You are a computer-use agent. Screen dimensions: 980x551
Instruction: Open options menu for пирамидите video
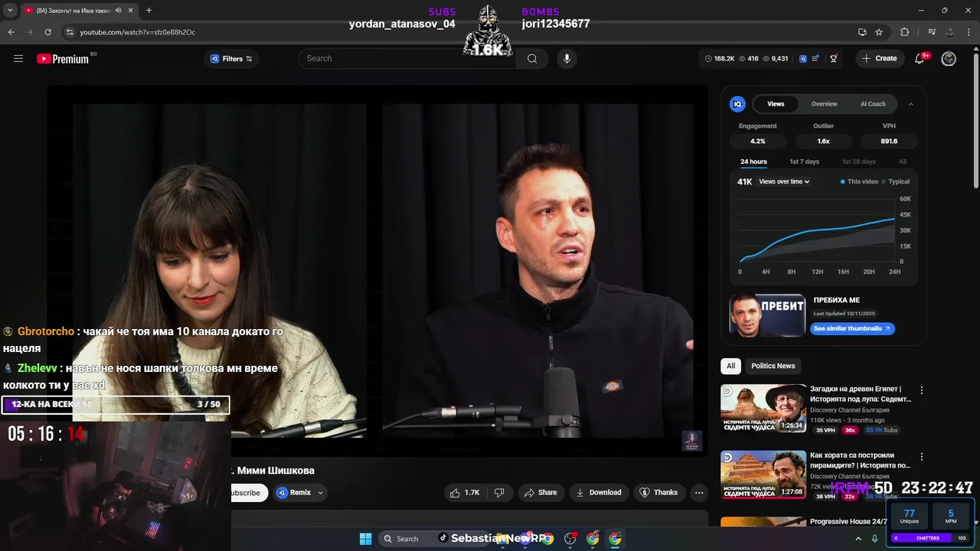point(922,457)
